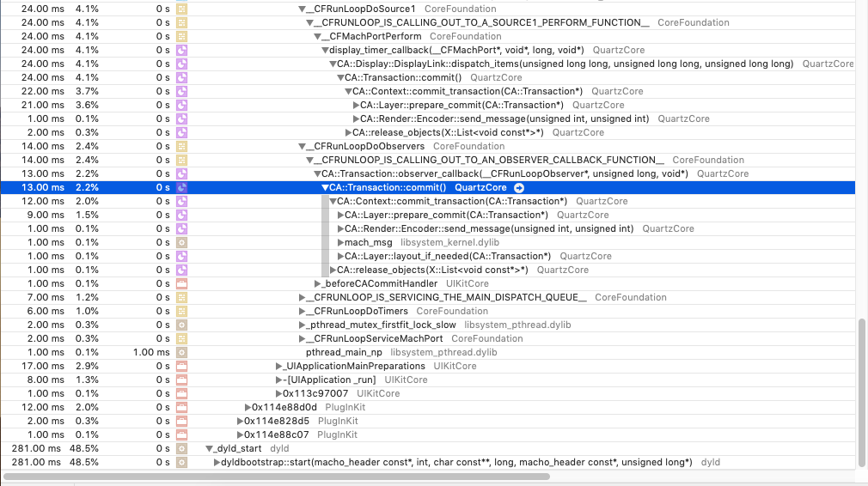The image size is (868, 486).
Task: Click the icon in the __CFMachPortPerform row
Action: [x=181, y=36]
